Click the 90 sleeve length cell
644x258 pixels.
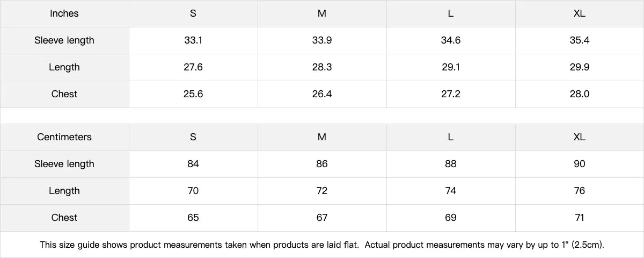(580, 164)
